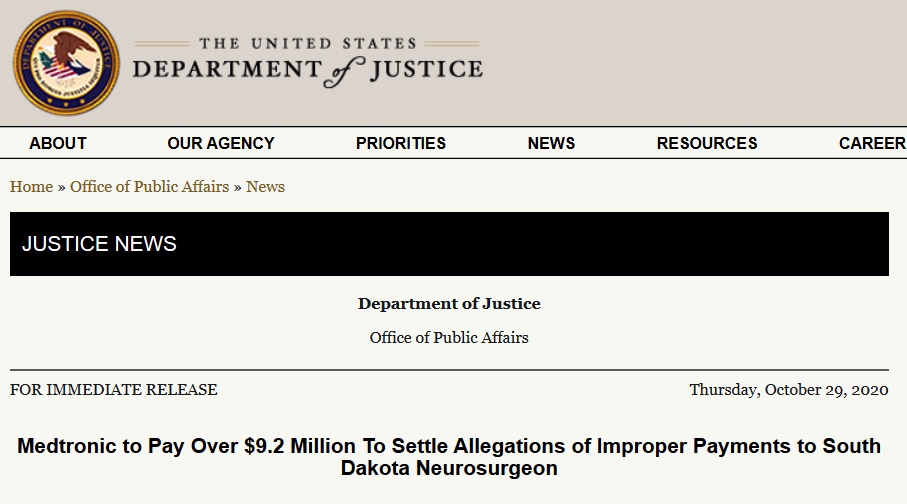Click the News breadcrumb link
Viewport: 907px width, 504px height.
click(x=265, y=187)
